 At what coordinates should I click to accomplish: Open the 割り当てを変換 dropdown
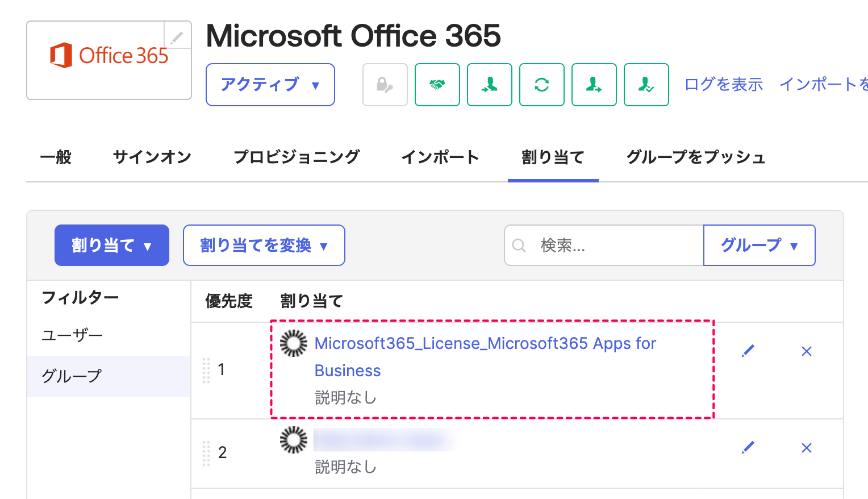264,245
